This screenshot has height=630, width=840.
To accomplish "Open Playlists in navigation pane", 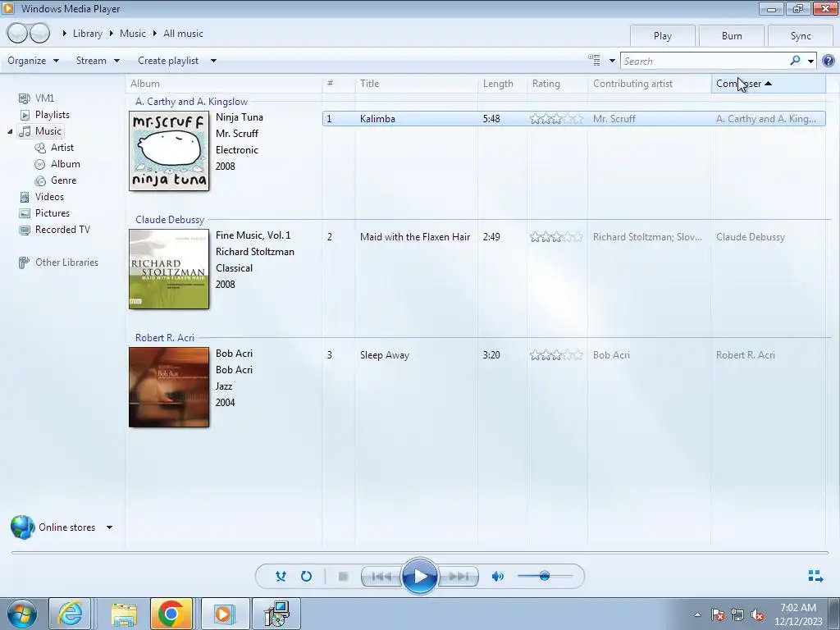I will [x=52, y=115].
